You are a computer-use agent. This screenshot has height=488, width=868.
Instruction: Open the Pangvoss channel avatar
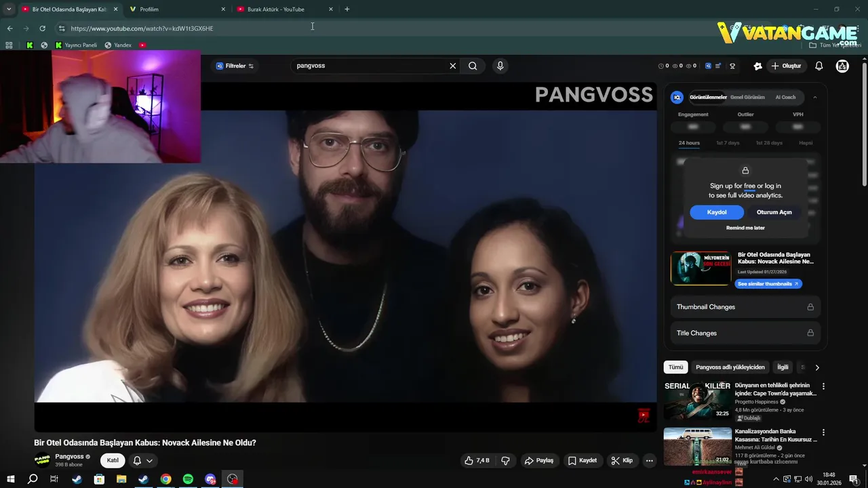pyautogui.click(x=42, y=460)
